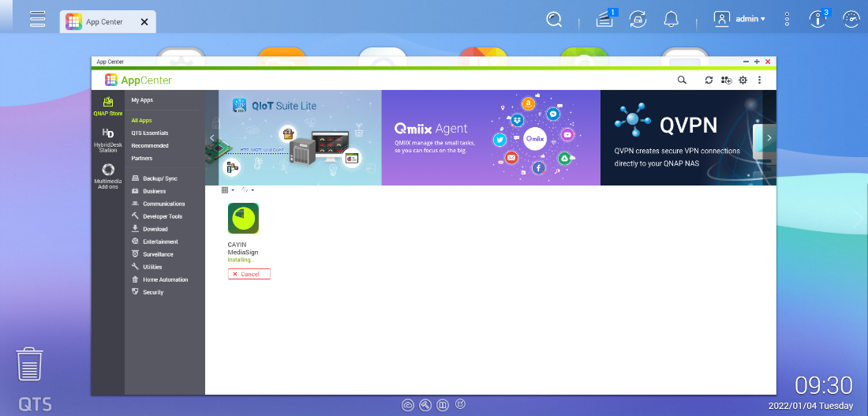
Task: Open the Download category
Action: [149, 229]
